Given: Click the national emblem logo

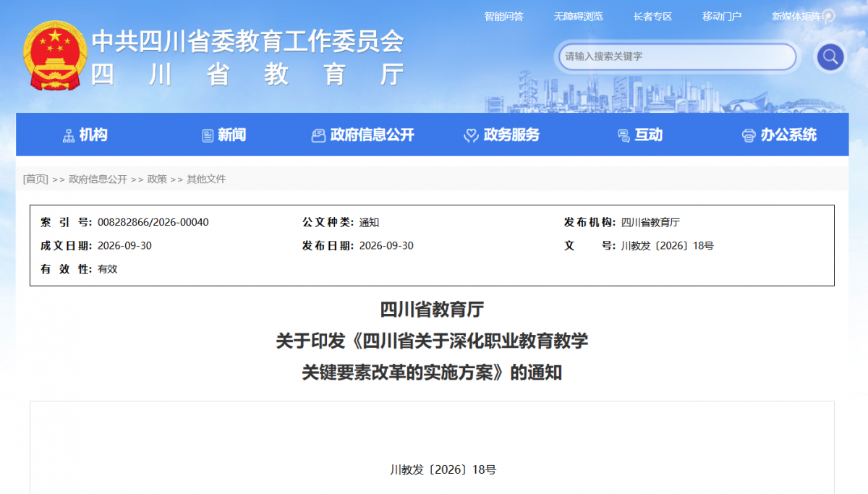Looking at the screenshot, I should pos(54,56).
